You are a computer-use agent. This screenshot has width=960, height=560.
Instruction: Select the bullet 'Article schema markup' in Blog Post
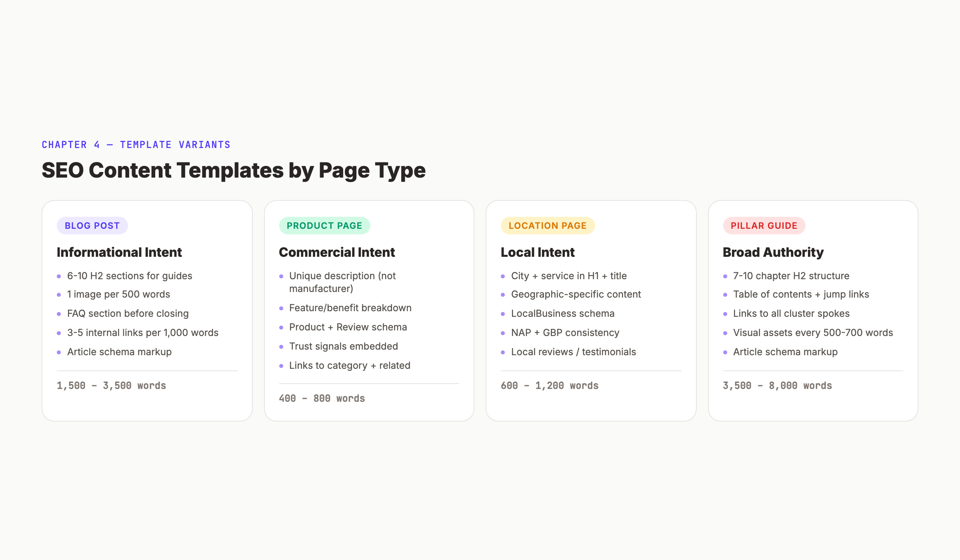click(119, 352)
